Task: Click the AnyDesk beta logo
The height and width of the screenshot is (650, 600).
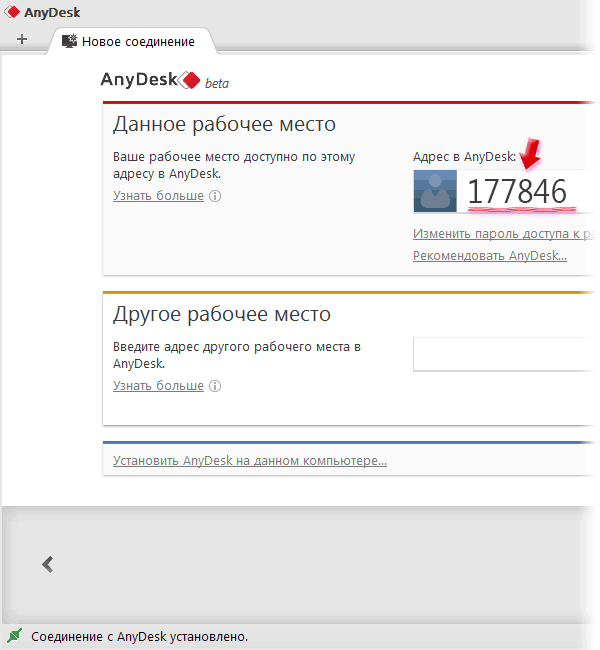Action: pyautogui.click(x=165, y=80)
